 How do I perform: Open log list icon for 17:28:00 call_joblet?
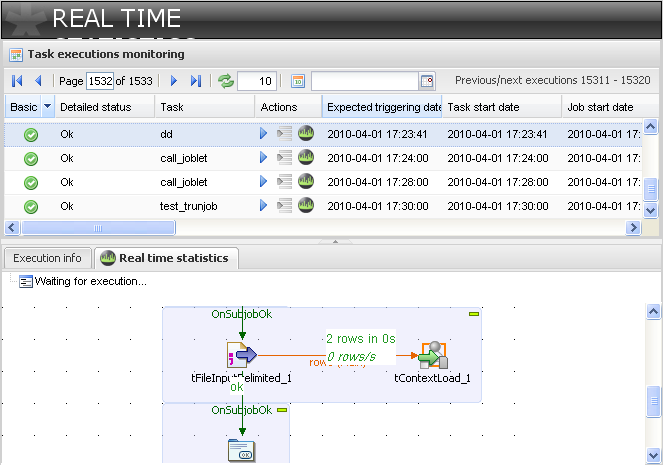pos(285,182)
